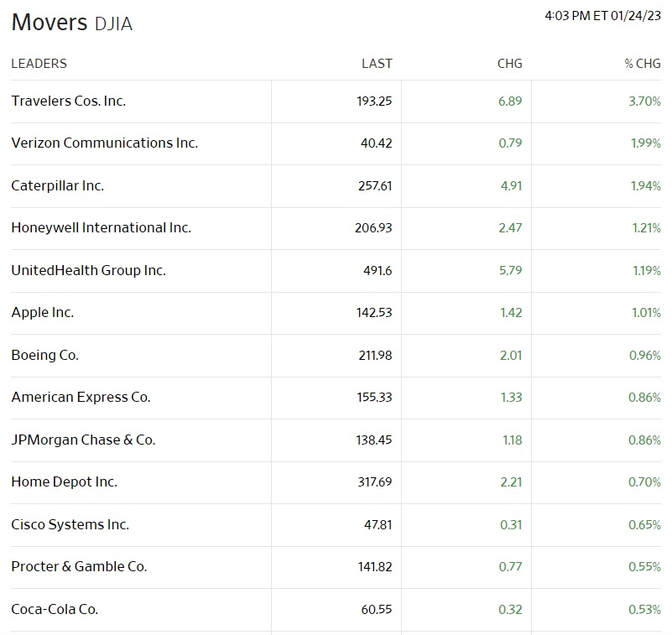The height and width of the screenshot is (635, 672).
Task: Open Verizon Communications Inc. stock page
Action: point(105,143)
